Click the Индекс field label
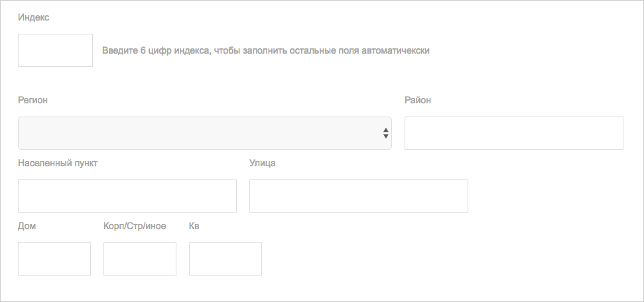The height and width of the screenshot is (302, 644). coord(34,17)
